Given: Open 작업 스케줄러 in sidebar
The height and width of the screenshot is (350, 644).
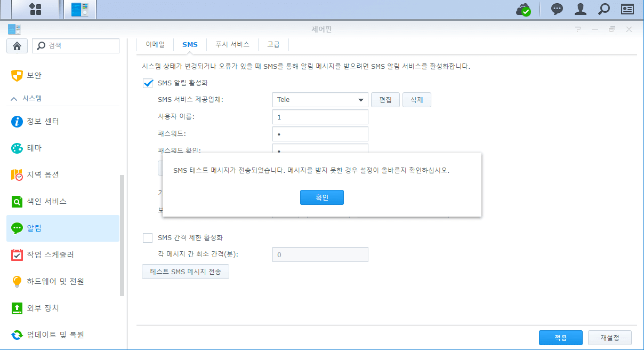Looking at the screenshot, I should click(50, 255).
